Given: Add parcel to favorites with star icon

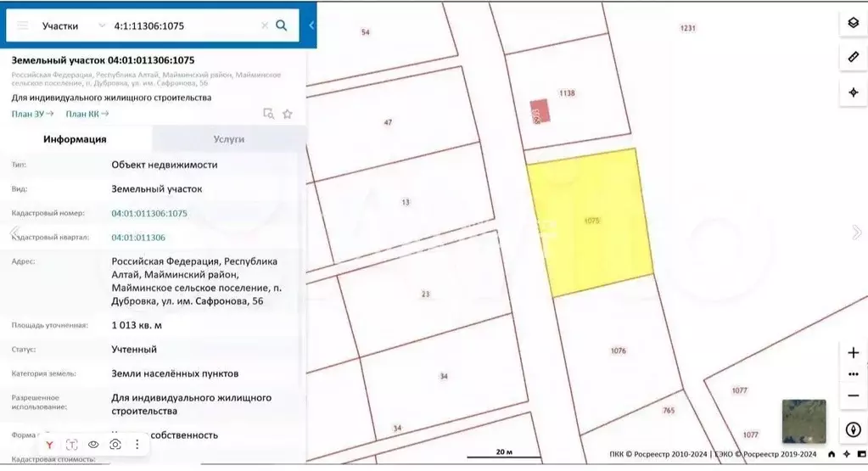Looking at the screenshot, I should [288, 114].
